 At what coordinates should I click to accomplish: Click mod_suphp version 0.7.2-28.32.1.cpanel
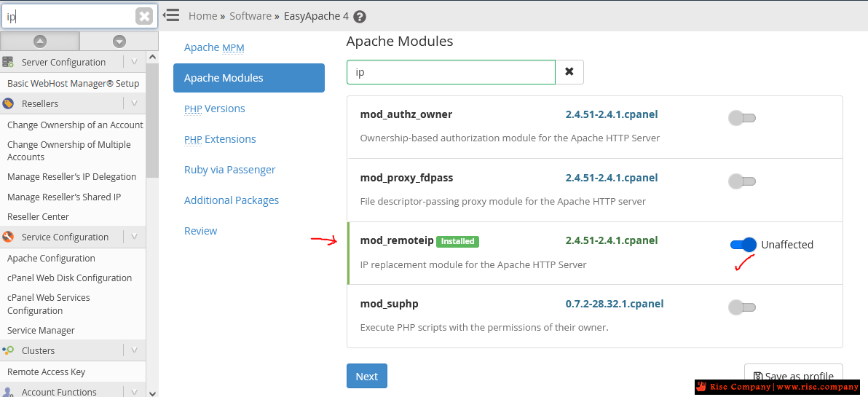click(615, 304)
